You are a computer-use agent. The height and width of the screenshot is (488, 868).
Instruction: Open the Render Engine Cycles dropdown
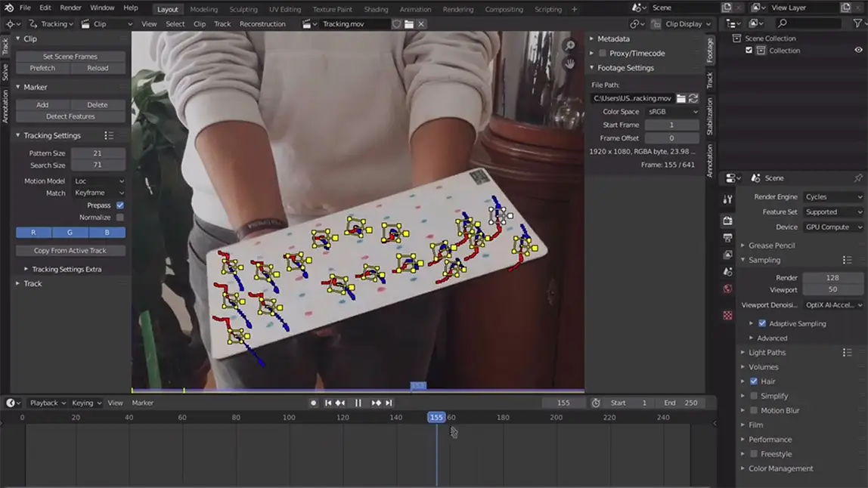[833, 197]
